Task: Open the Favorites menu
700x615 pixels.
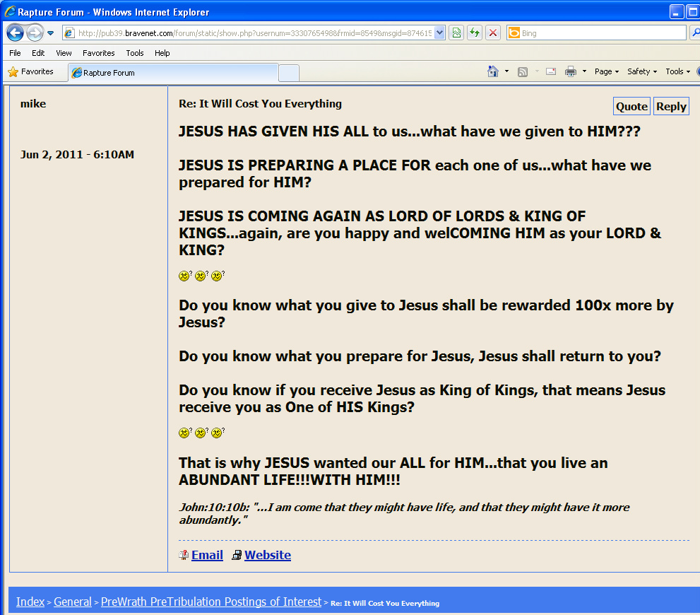Action: [99, 53]
